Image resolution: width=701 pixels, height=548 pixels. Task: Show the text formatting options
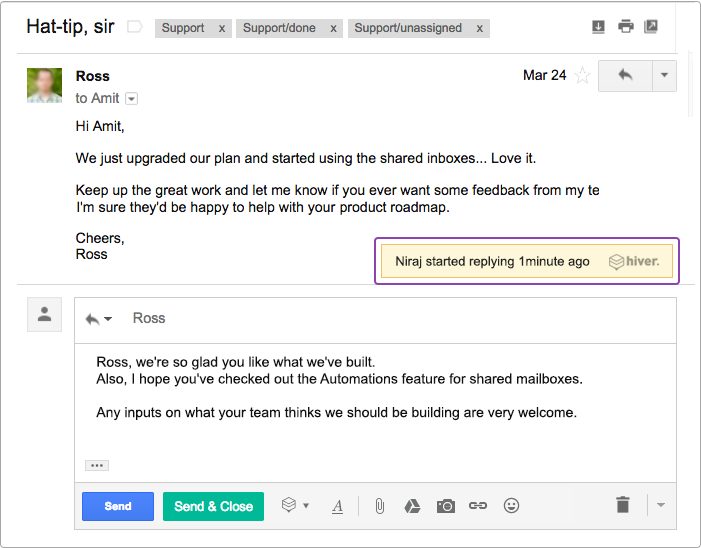pos(338,506)
